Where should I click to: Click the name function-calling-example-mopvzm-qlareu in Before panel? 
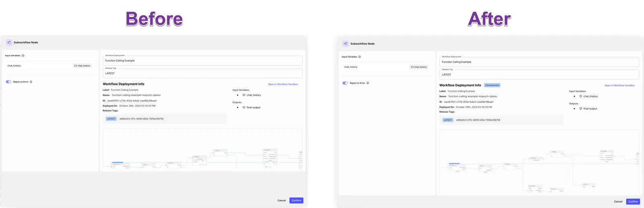tap(136, 95)
